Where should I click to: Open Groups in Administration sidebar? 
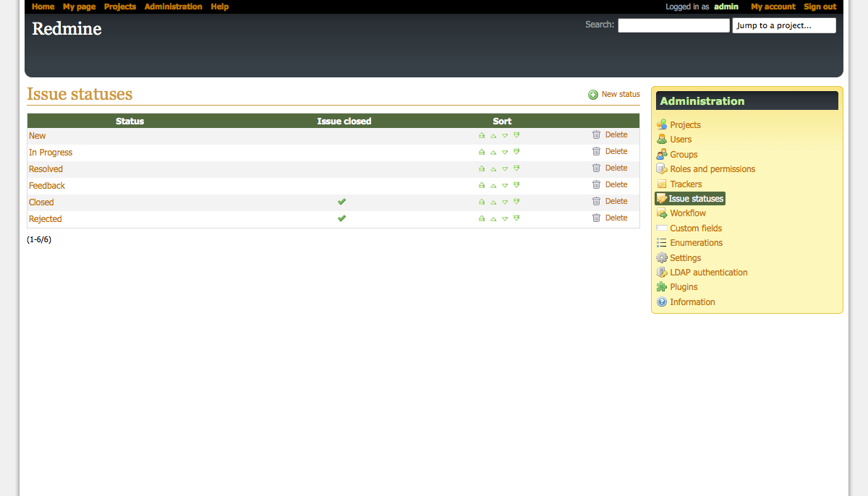677,155
